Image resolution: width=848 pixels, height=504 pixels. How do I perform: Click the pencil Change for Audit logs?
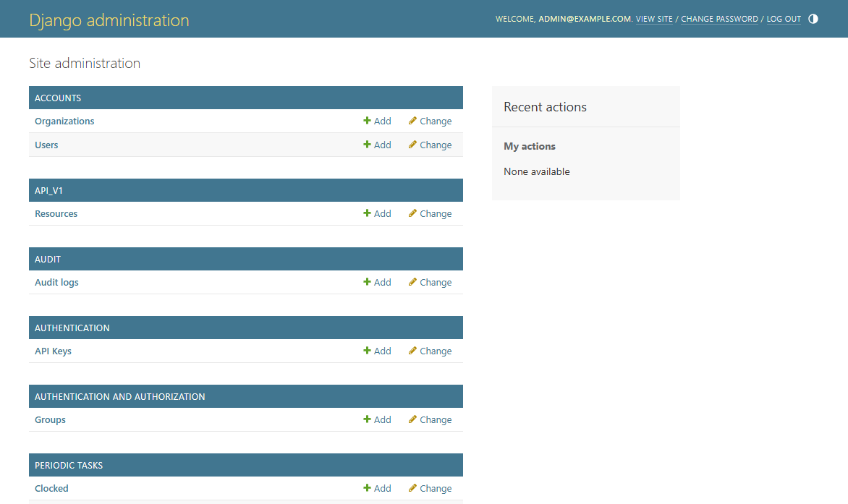[430, 283]
